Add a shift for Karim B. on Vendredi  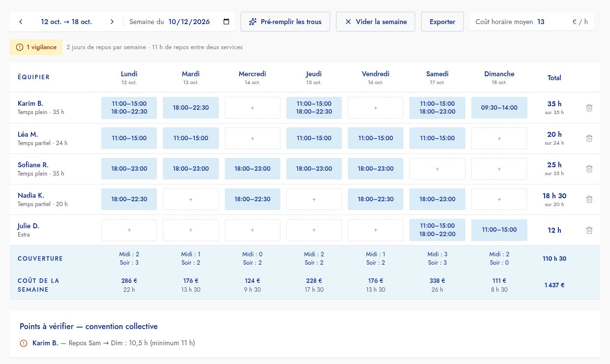coord(375,108)
